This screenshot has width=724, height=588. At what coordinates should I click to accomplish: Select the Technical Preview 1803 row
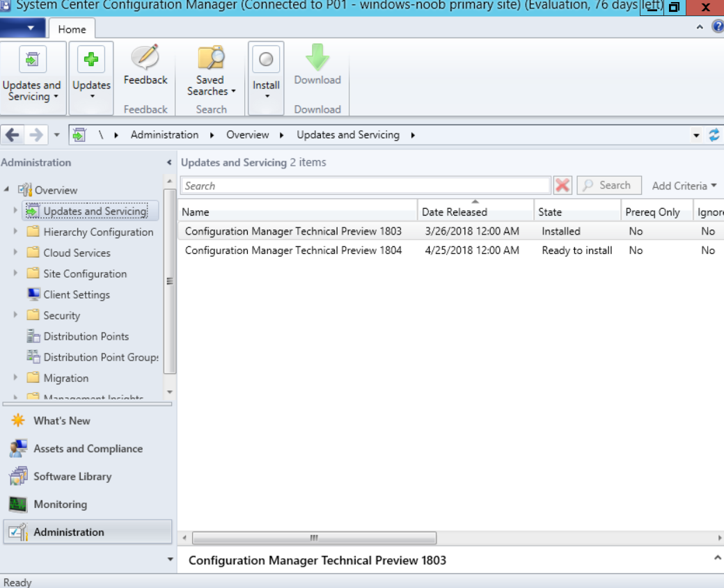450,231
